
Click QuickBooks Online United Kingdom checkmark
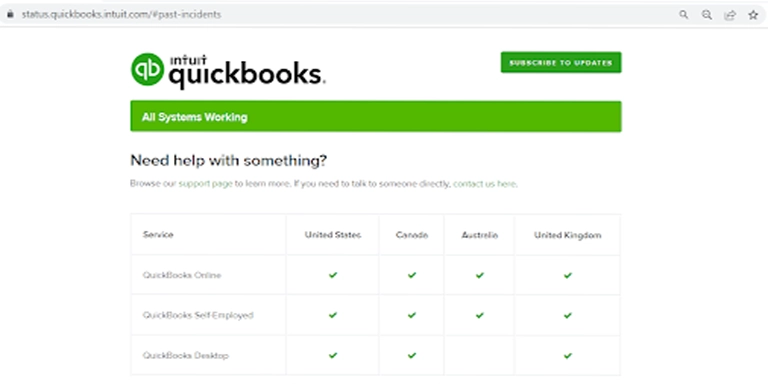[568, 275]
